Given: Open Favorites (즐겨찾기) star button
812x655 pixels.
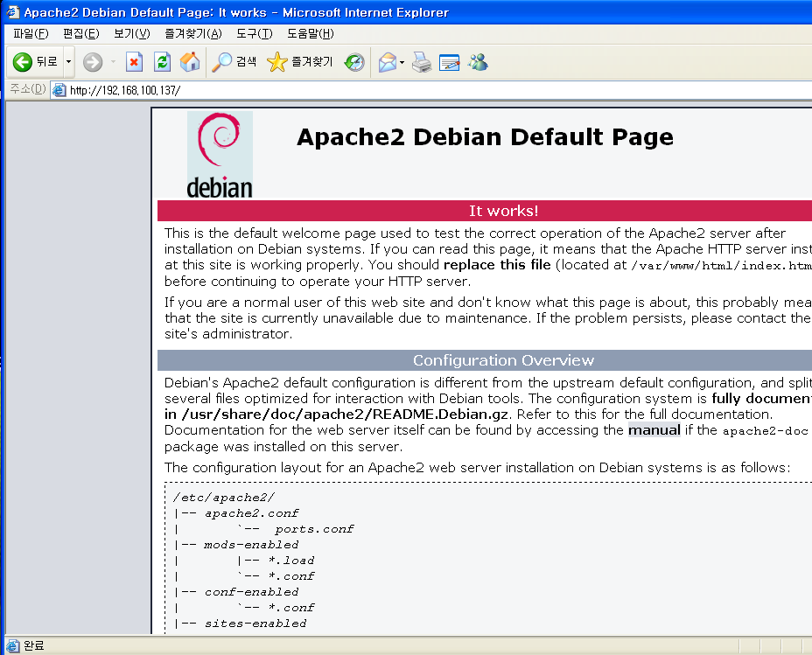Looking at the screenshot, I should (300, 62).
